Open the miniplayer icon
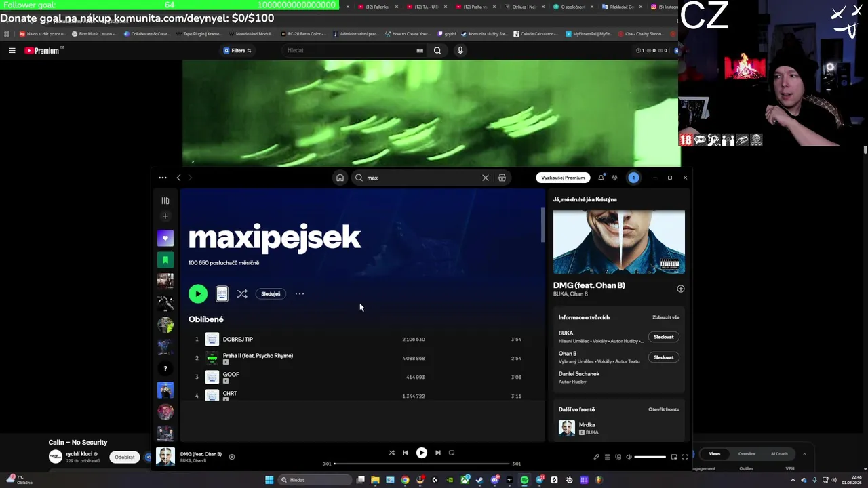Image resolution: width=868 pixels, height=488 pixels. pos(673,457)
